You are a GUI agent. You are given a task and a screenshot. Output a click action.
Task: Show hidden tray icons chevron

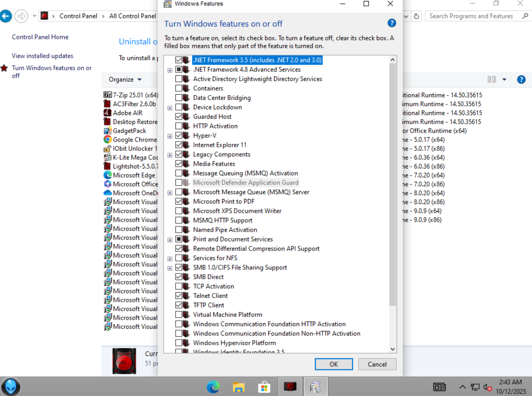[x=462, y=387]
